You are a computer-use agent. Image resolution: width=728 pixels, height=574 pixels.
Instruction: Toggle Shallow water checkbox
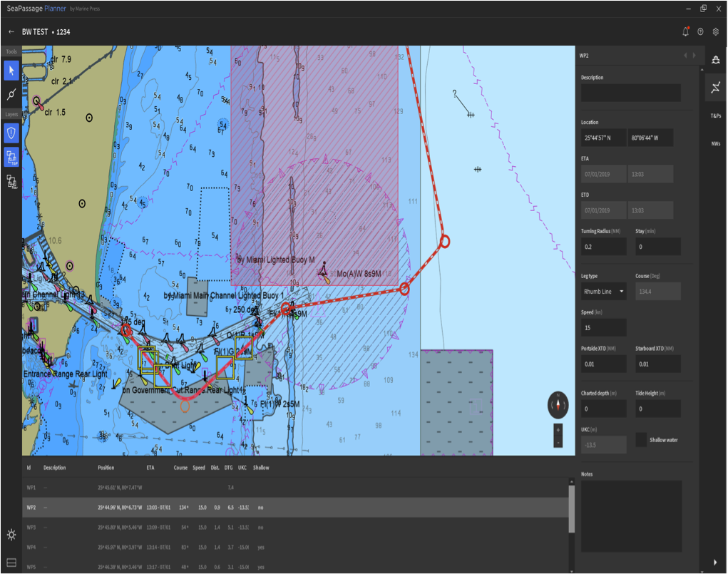pos(641,440)
